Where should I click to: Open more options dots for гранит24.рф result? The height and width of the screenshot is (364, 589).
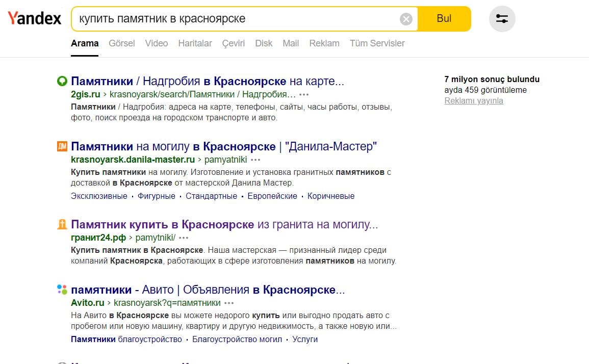point(184,238)
